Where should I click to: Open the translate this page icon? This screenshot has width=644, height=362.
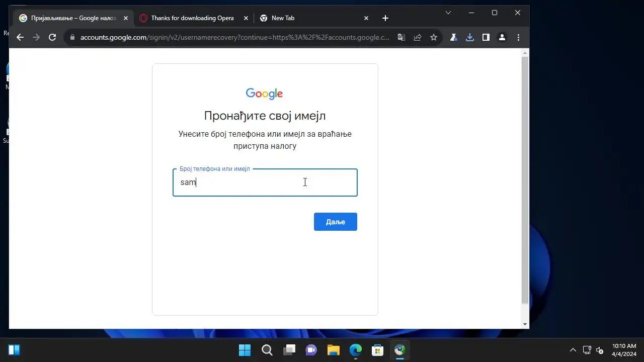click(x=401, y=37)
